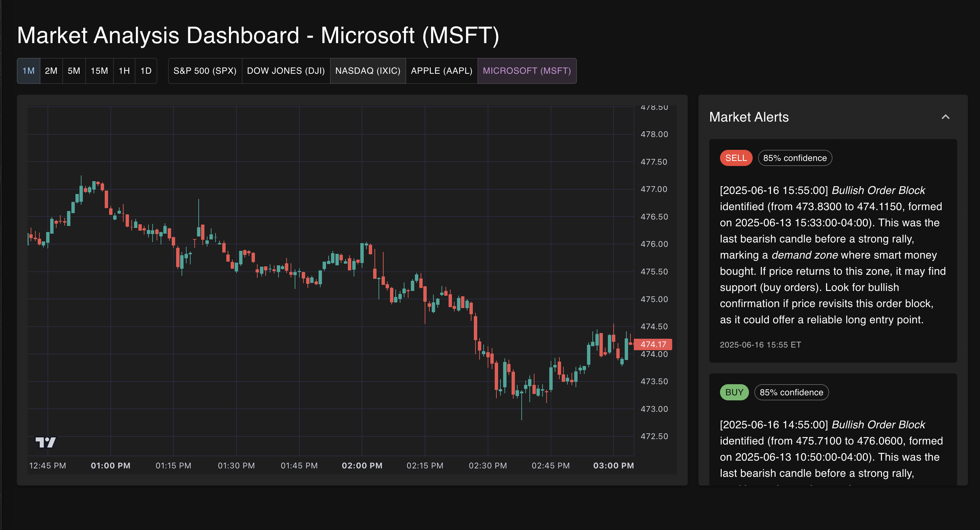Open the TradingView logo link on chart
Screen dimensions: 980x530
pos(46,442)
